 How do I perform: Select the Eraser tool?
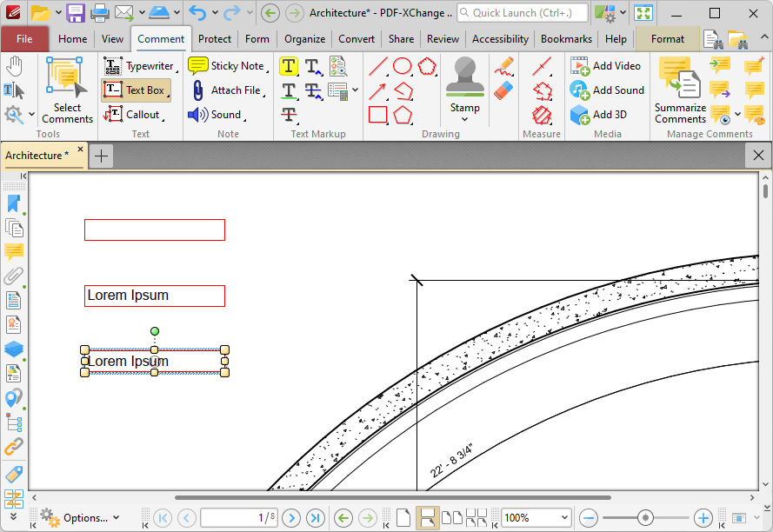coord(503,90)
